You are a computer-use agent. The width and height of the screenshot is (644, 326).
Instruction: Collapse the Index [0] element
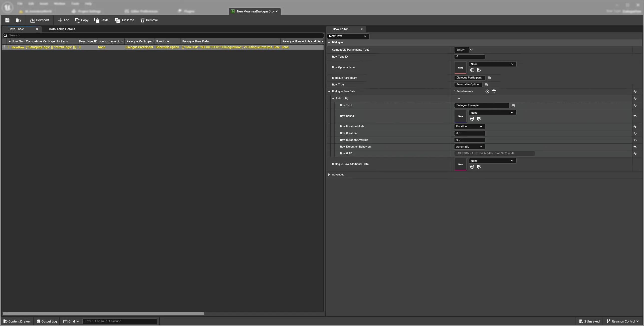(x=333, y=99)
